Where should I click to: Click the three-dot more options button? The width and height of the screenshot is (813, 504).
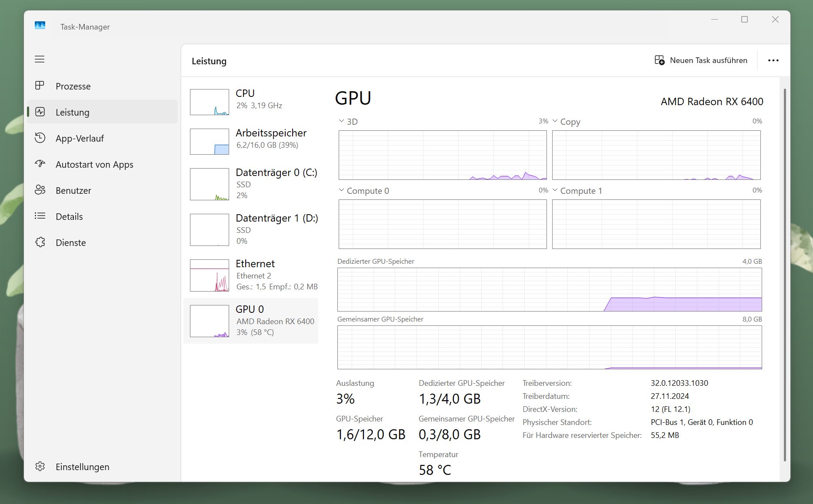(x=773, y=60)
